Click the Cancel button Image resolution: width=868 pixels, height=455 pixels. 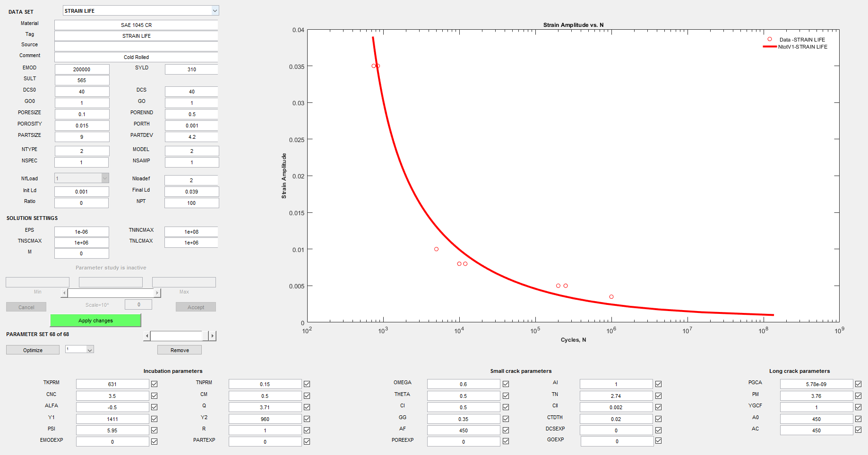coord(26,307)
